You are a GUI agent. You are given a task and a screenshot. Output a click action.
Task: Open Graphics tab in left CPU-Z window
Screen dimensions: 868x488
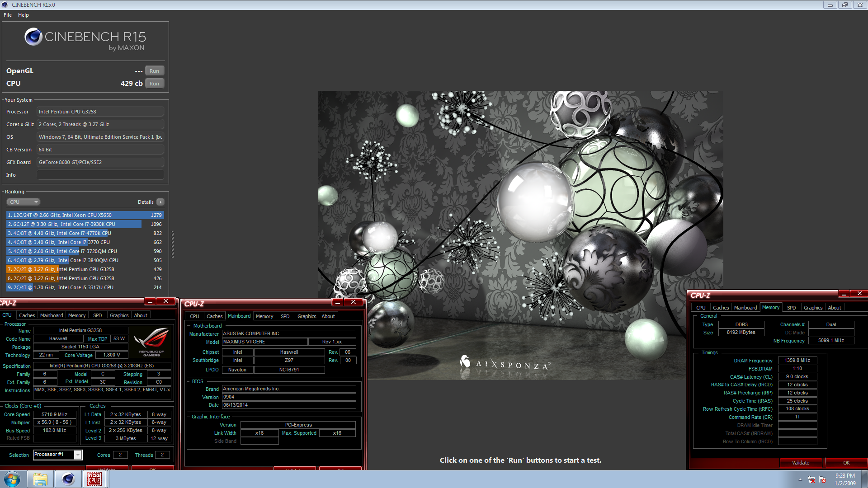tap(119, 315)
